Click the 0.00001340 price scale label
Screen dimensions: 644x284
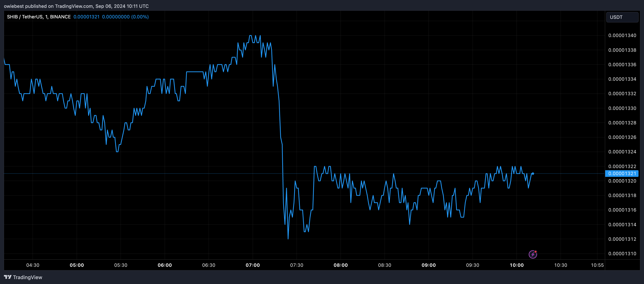click(622, 35)
